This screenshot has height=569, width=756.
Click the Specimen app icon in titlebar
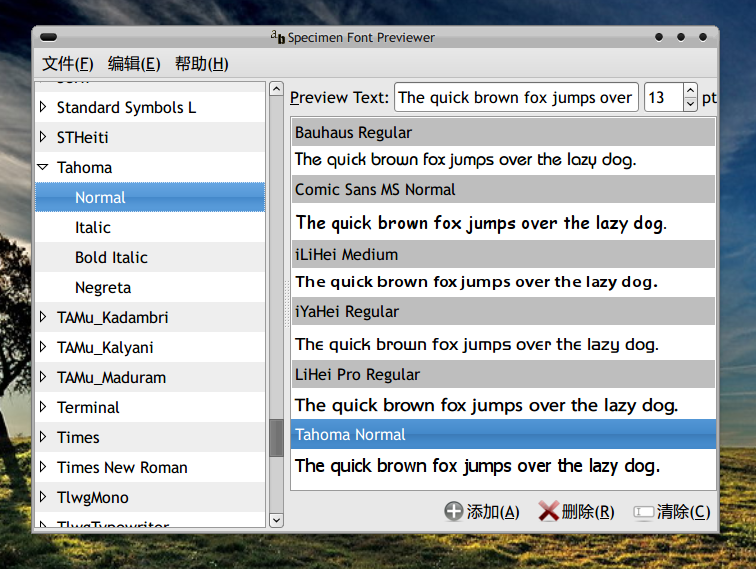tap(278, 37)
